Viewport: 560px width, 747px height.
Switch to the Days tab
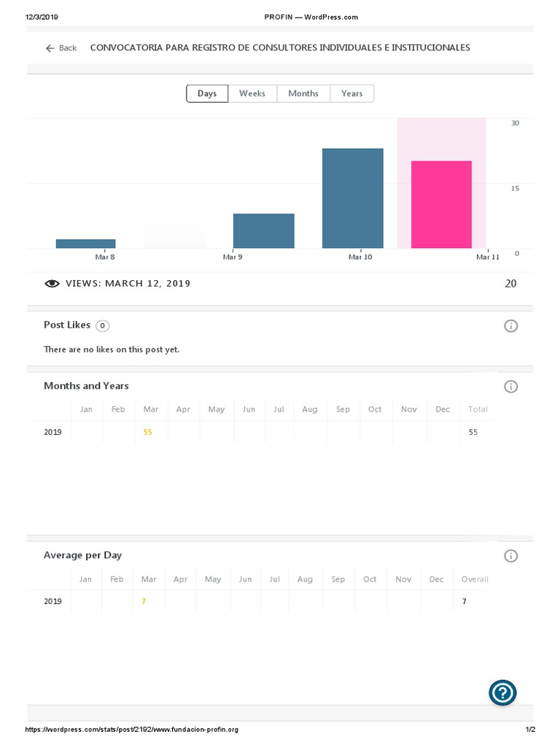point(207,93)
